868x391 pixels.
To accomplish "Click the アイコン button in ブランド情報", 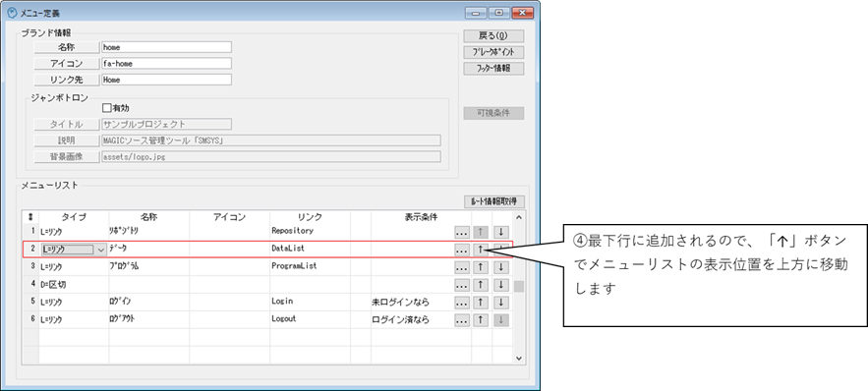I will (66, 64).
